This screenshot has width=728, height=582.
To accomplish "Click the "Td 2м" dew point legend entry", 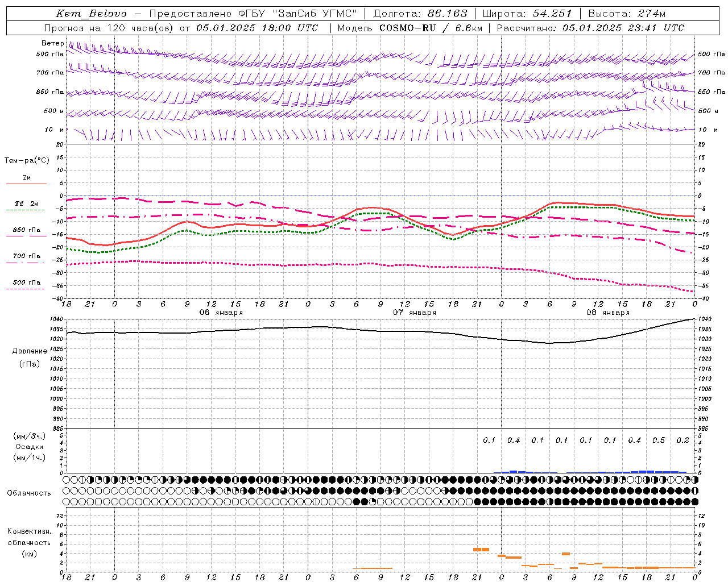I will pos(26,203).
